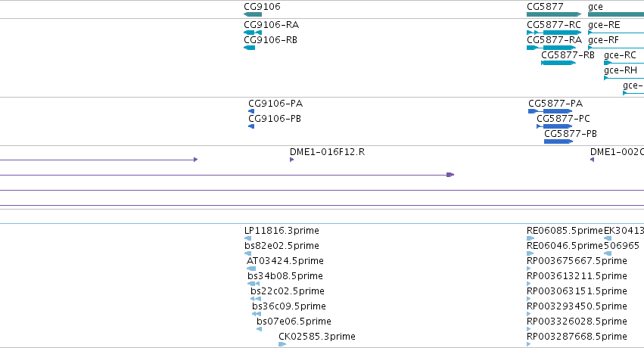This screenshot has height=348, width=644.
Task: Select the CG9106-PB protein label
Action: click(275, 119)
